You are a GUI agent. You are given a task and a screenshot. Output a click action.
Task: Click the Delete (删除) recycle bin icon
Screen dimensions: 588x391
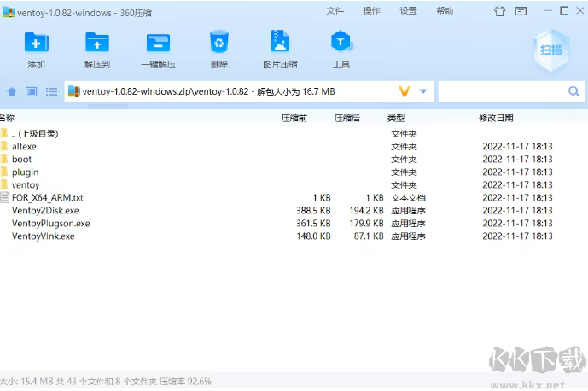(x=219, y=42)
